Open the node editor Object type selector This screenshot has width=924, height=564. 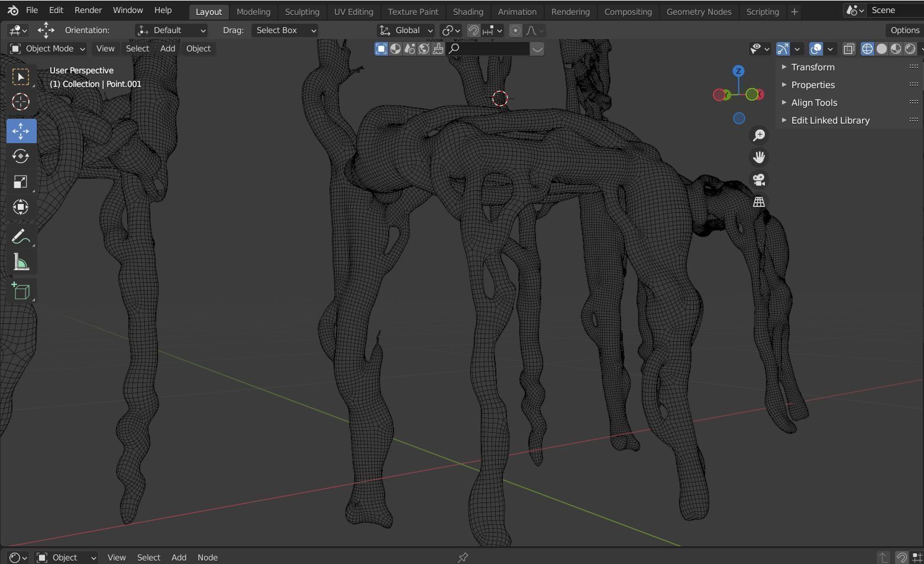click(x=66, y=557)
